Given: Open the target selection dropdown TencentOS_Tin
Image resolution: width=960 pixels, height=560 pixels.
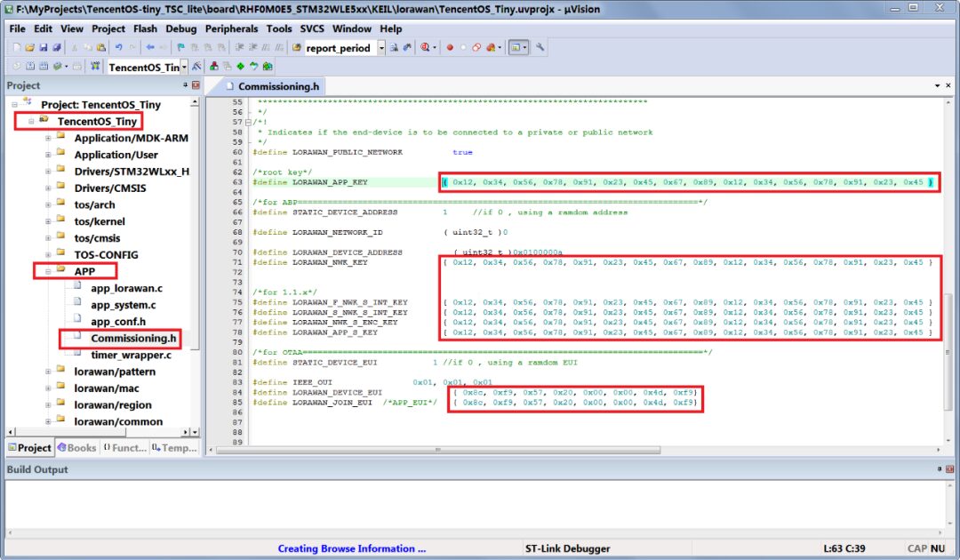Looking at the screenshot, I should (184, 67).
